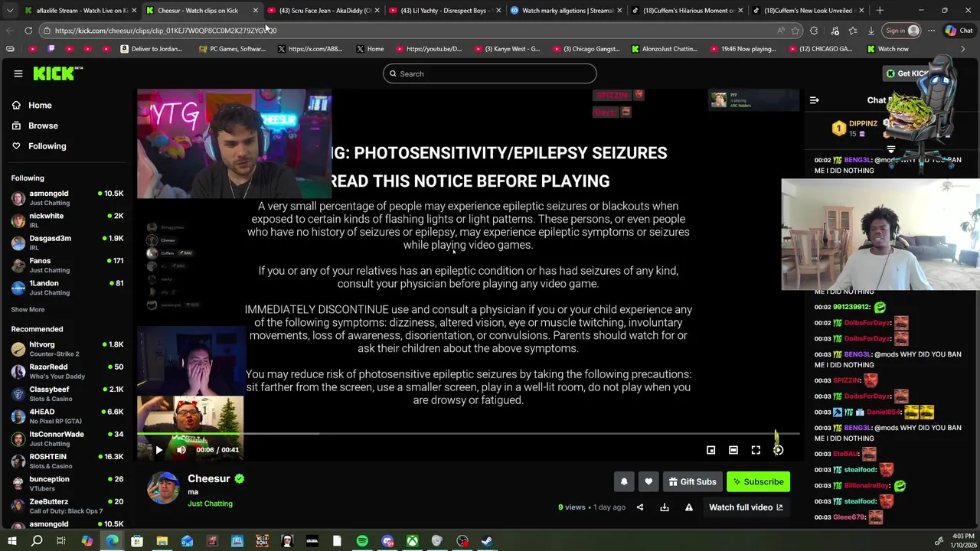Open asmongold's channel in Following list
Screen dimensions: 980x551
coord(67,197)
